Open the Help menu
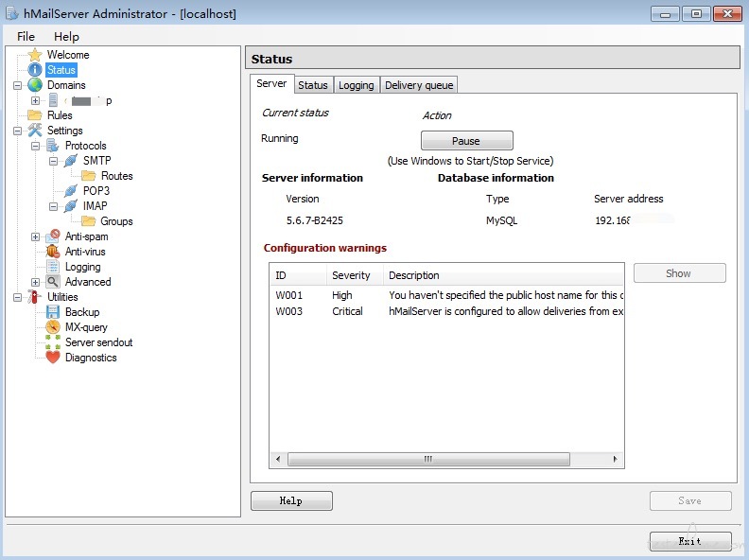This screenshot has height=560, width=749. pos(66,36)
